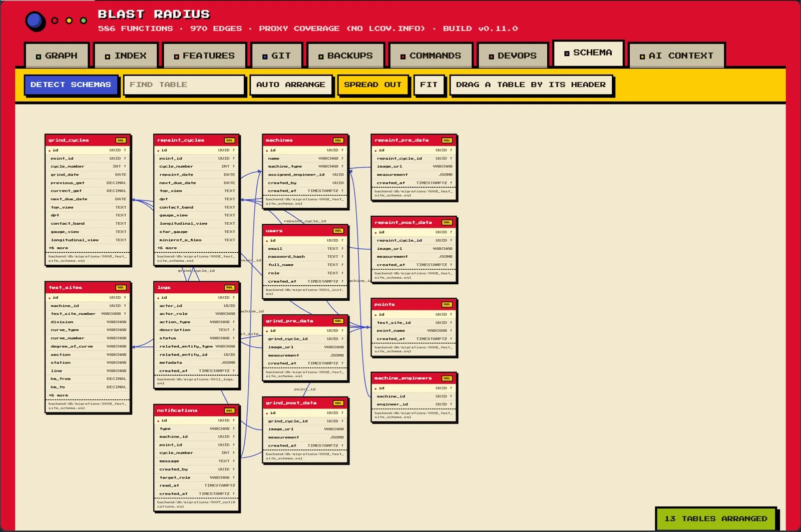Open the GIT tab
The width and height of the screenshot is (801, 532).
coord(277,56)
